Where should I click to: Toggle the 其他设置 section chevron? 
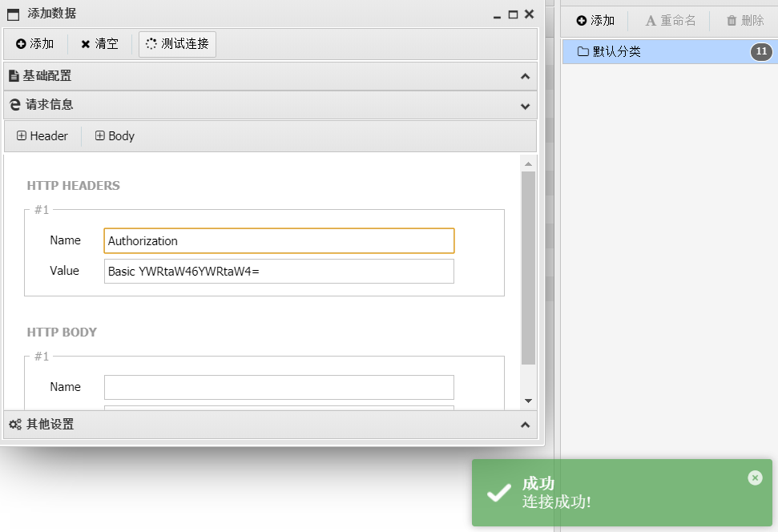(x=525, y=425)
